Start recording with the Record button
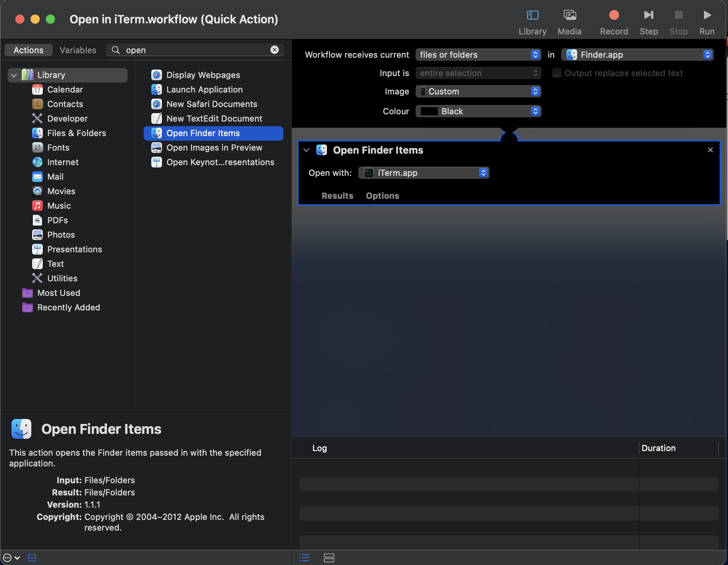Image resolution: width=728 pixels, height=565 pixels. [x=614, y=22]
